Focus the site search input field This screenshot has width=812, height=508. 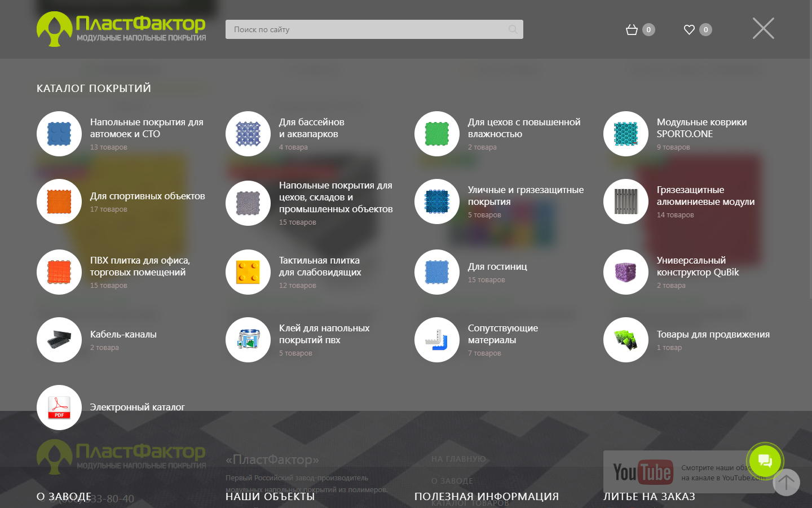click(367, 29)
